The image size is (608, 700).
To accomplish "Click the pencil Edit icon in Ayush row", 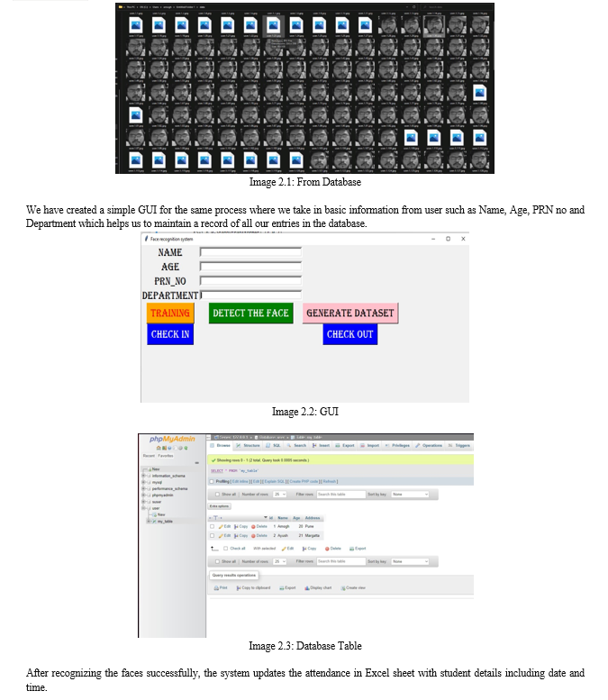I will coord(221,536).
